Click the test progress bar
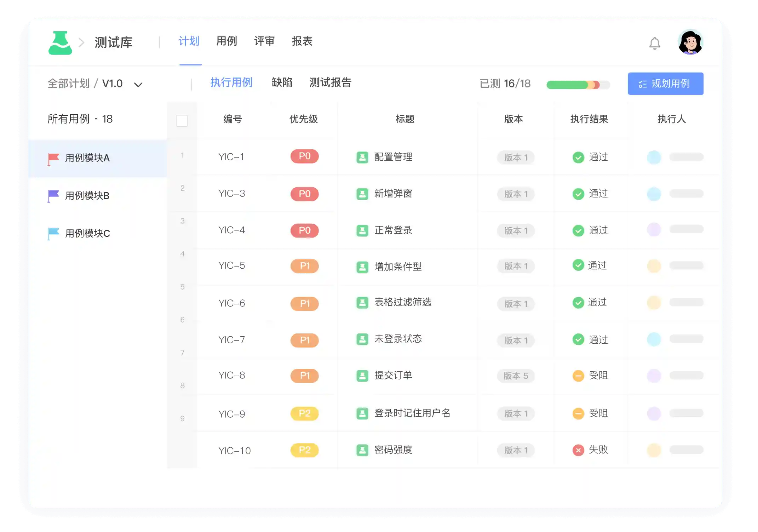The width and height of the screenshot is (758, 532). coord(578,85)
